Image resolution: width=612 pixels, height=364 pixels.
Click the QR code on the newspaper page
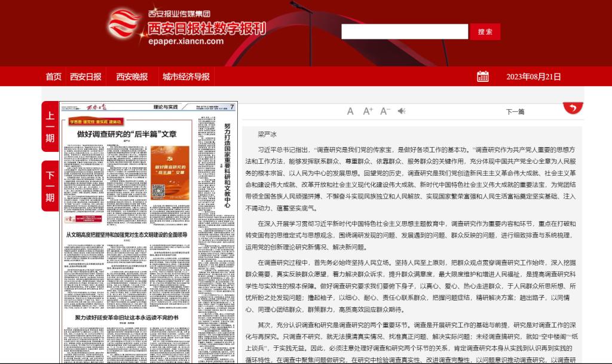click(x=158, y=191)
